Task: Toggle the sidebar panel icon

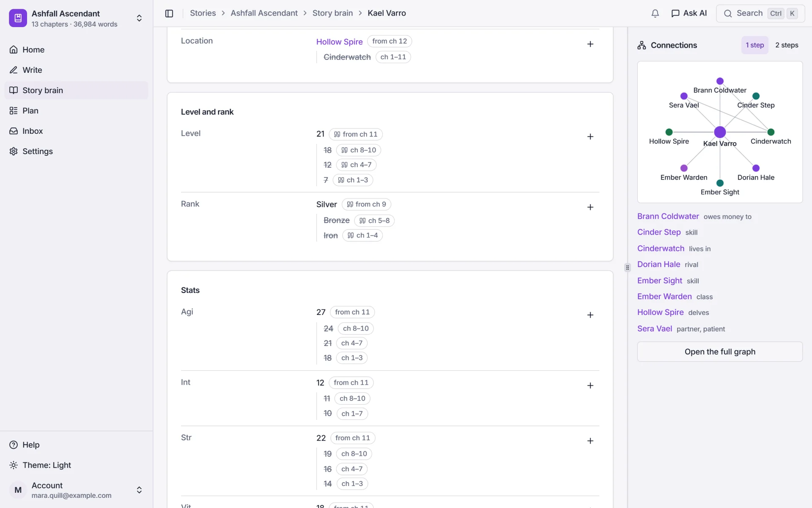Action: 169,14
